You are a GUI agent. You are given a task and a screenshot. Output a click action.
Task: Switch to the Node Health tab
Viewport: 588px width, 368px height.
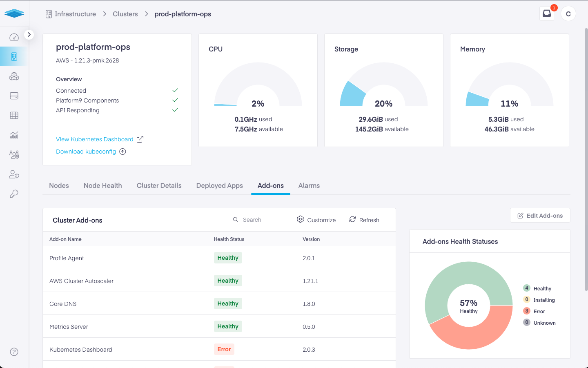pyautogui.click(x=102, y=185)
